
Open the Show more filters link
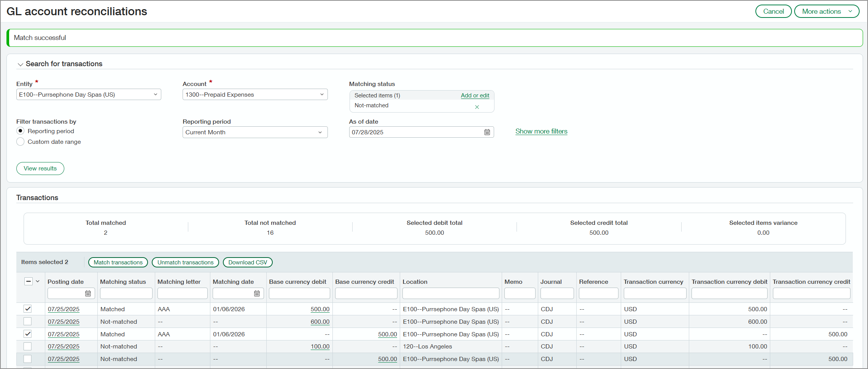[541, 131]
